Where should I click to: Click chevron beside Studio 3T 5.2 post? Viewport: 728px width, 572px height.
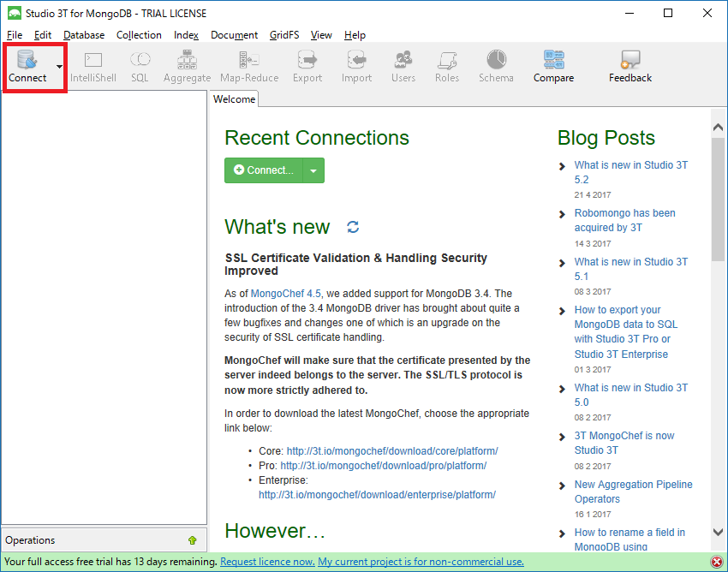click(x=562, y=166)
